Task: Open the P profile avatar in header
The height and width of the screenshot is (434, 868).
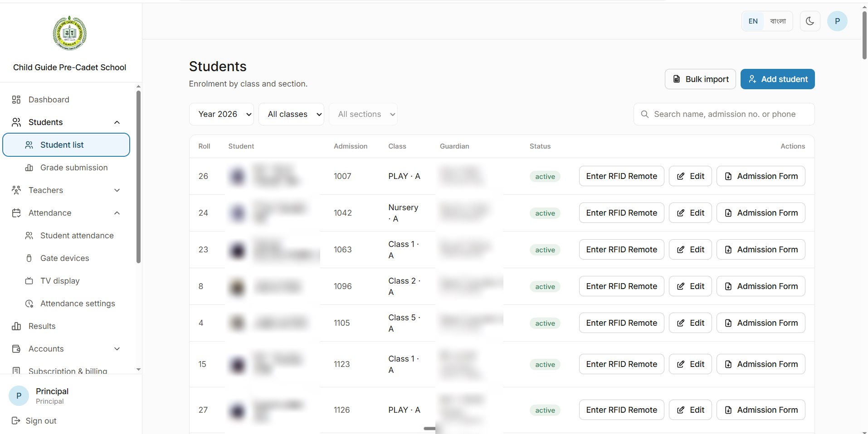Action: point(837,21)
